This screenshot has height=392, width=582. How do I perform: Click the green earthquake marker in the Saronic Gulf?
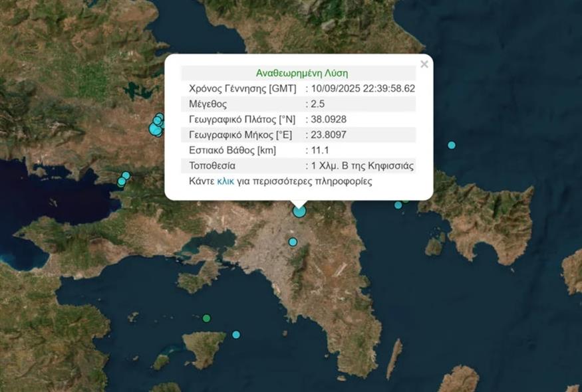pyautogui.click(x=206, y=319)
